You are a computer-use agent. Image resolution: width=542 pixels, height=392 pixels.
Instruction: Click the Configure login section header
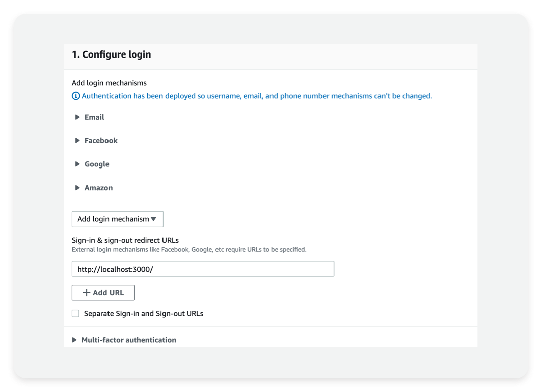coord(112,54)
